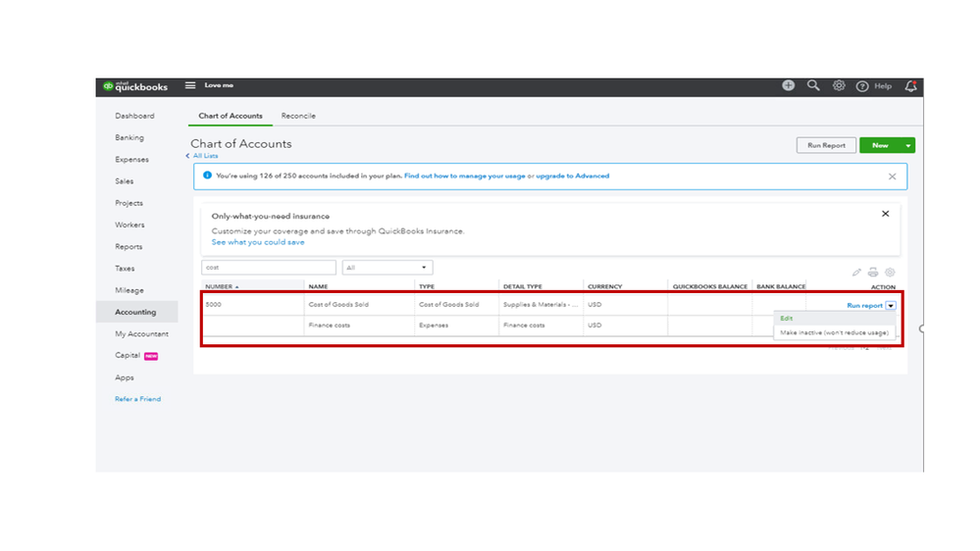This screenshot has height=551, width=980.
Task: Click the Detail Type column header
Action: click(x=523, y=286)
